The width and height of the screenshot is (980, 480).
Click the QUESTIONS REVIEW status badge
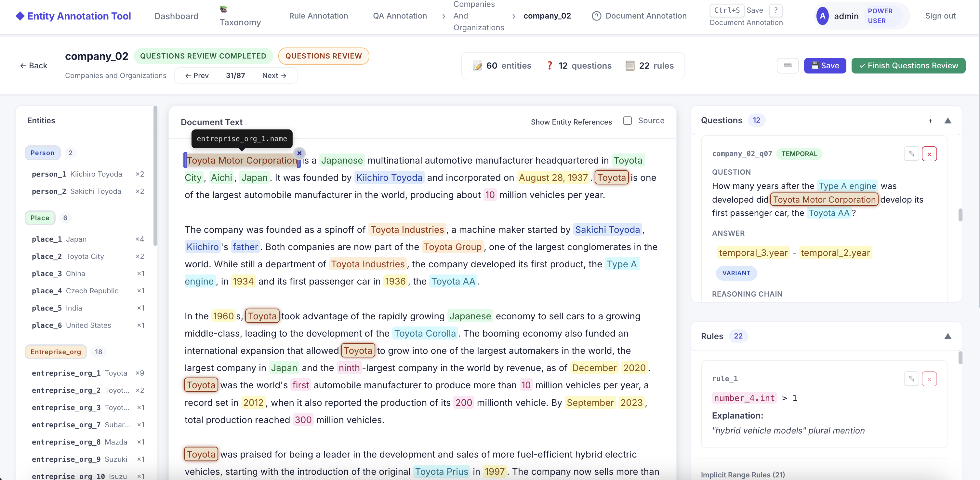324,56
